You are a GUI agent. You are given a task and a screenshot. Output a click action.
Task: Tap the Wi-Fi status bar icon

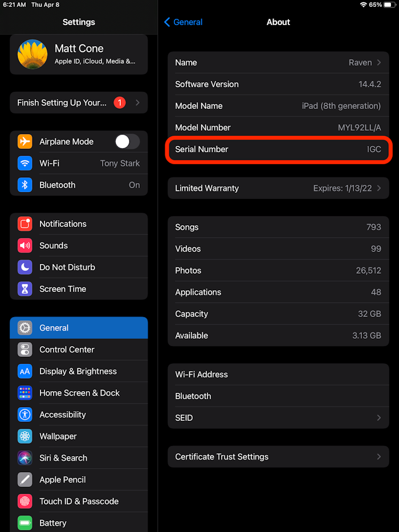coord(364,5)
